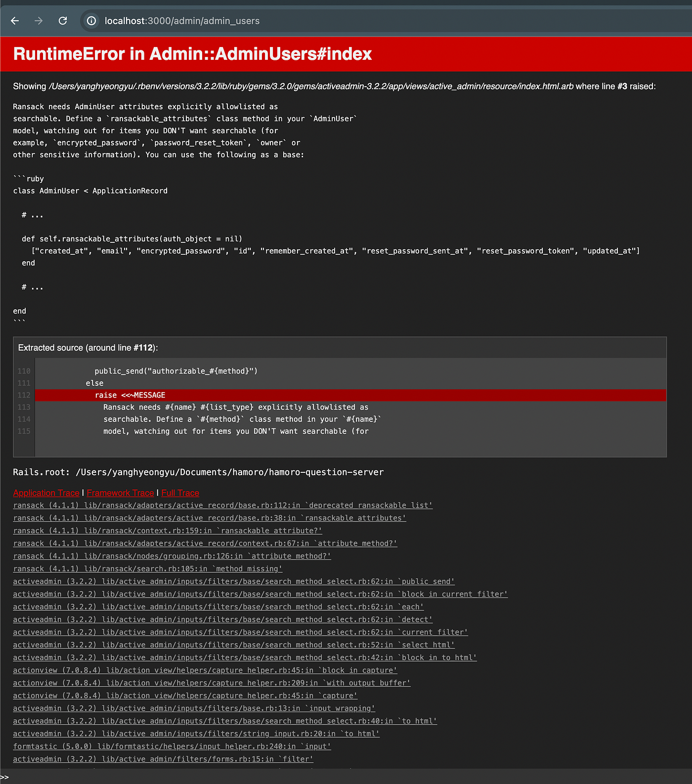Open trace line search_method_select.rb:52 select_html
The width and height of the screenshot is (692, 784).
(234, 645)
